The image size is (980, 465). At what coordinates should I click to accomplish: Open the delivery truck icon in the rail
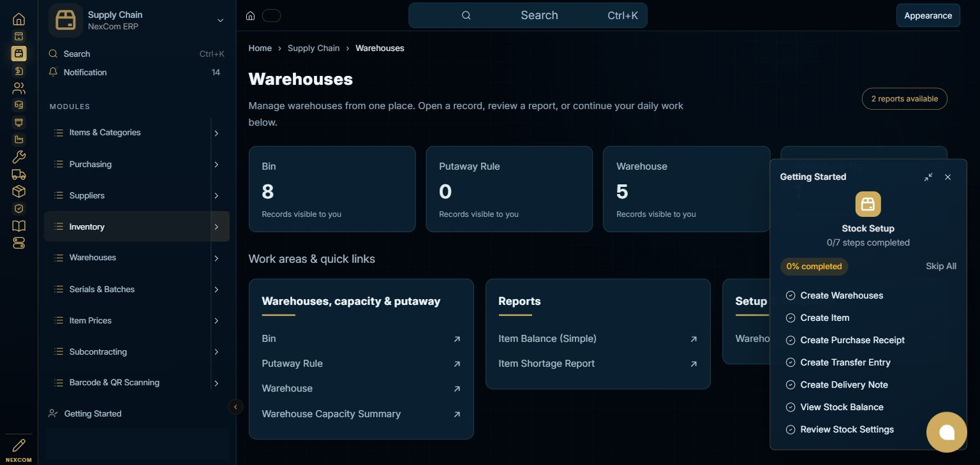[x=19, y=174]
